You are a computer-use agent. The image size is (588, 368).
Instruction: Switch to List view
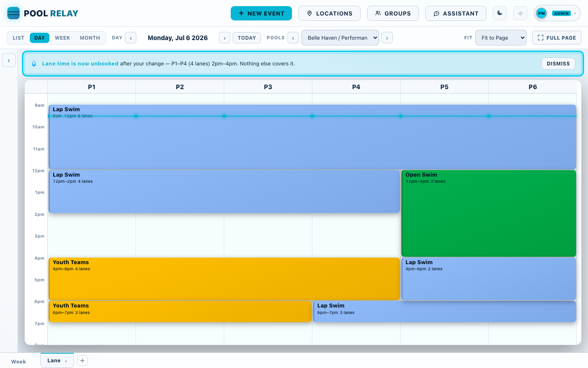[x=18, y=38]
